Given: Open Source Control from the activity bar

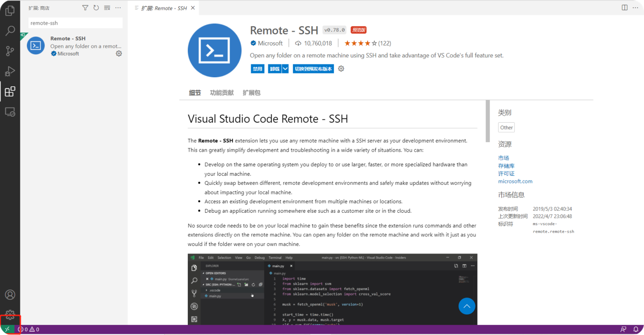Looking at the screenshot, I should [10, 51].
